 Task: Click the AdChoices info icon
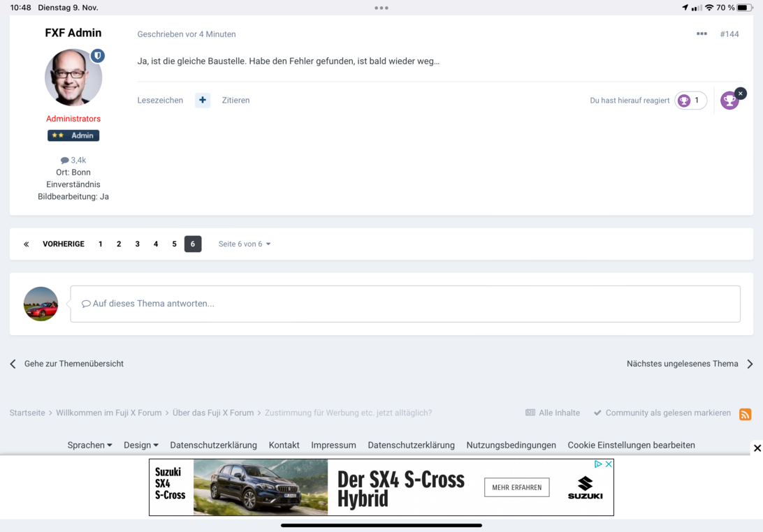(x=598, y=464)
